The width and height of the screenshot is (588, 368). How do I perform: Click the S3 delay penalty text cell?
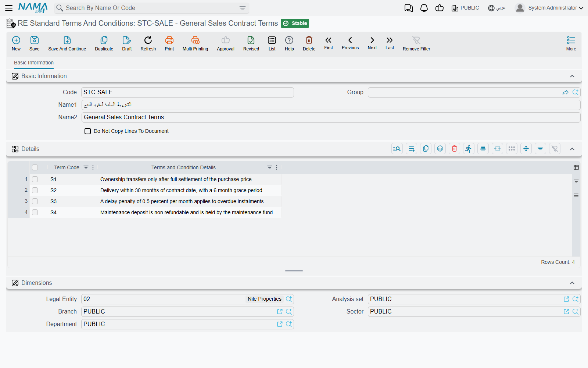tap(190, 201)
